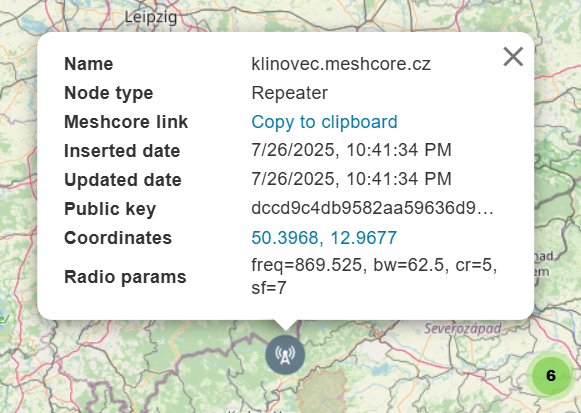Viewport: 581px width, 413px height.
Task: Click the repeater tower marker icon
Action: point(285,355)
